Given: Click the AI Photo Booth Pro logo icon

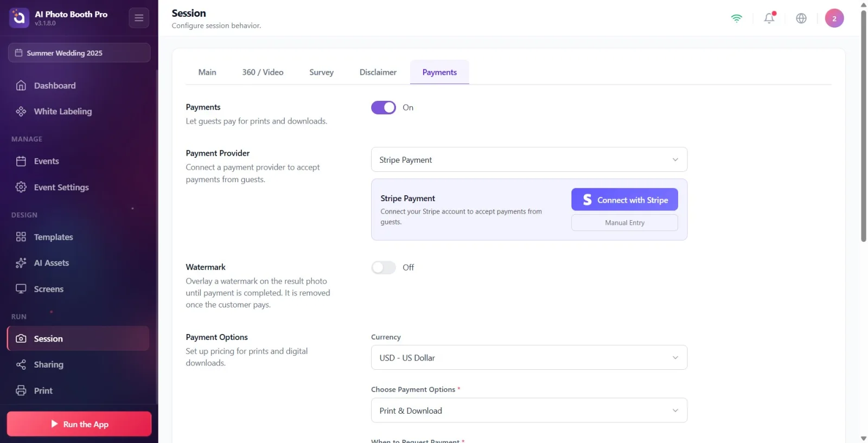Looking at the screenshot, I should pyautogui.click(x=19, y=18).
